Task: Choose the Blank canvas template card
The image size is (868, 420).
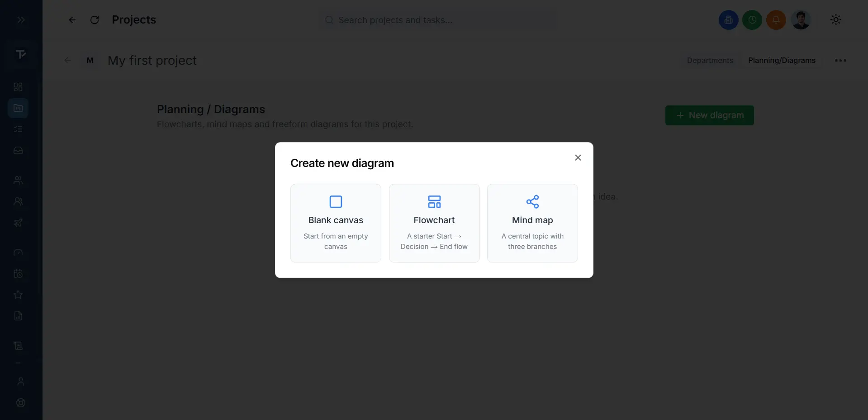Action: click(x=336, y=223)
